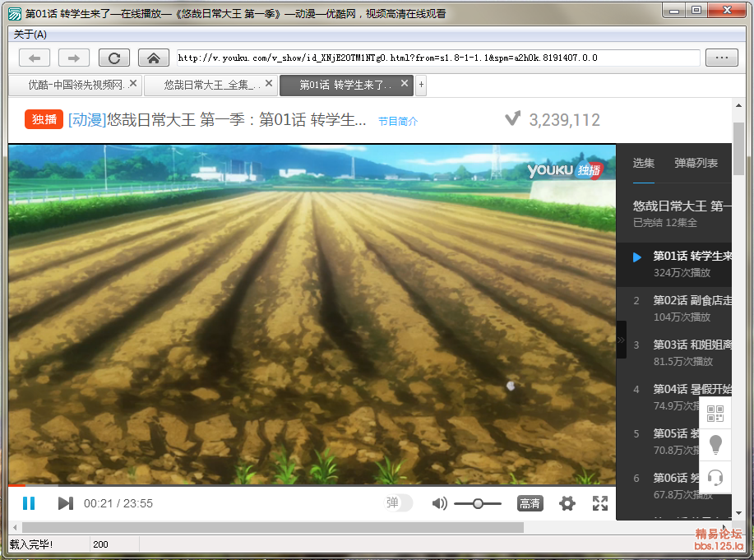Enter fullscreen mode
754x560 pixels.
[x=600, y=504]
